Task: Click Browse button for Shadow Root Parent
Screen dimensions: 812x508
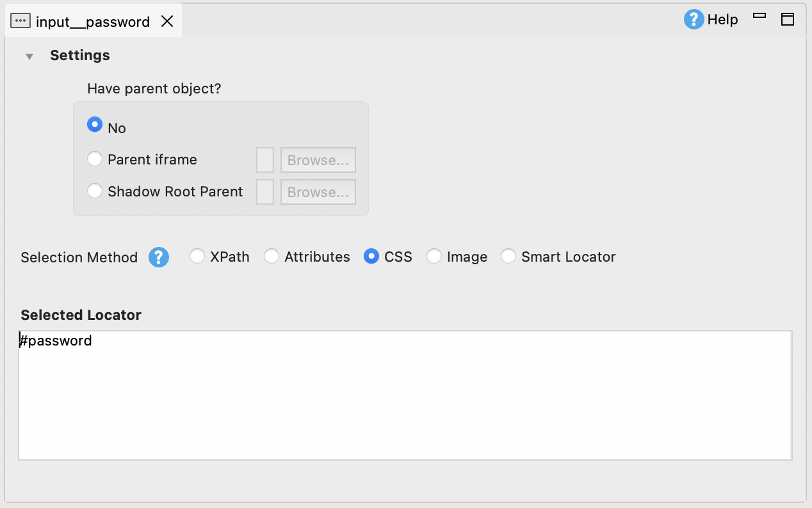Action: [318, 192]
